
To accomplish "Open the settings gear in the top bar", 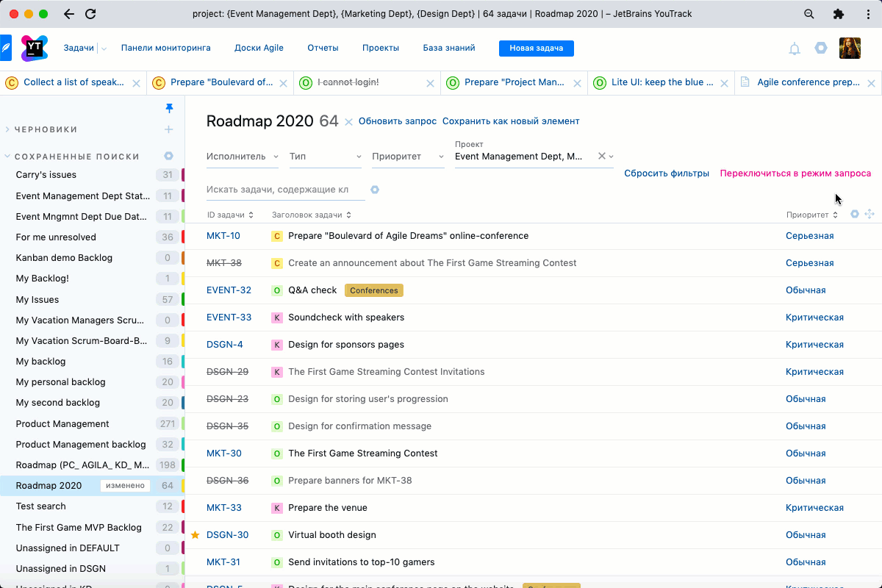I will click(821, 48).
